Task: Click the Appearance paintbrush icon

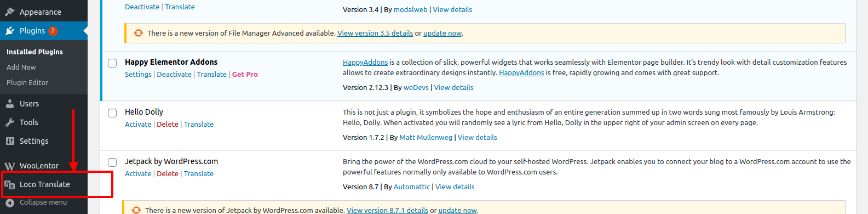Action: [x=10, y=12]
